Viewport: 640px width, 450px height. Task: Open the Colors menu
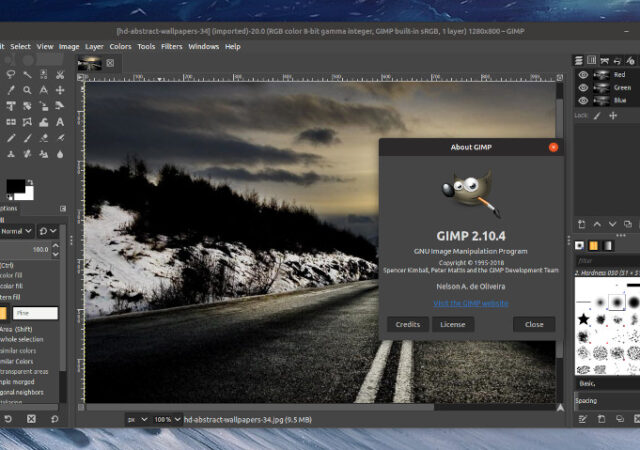pyautogui.click(x=120, y=47)
